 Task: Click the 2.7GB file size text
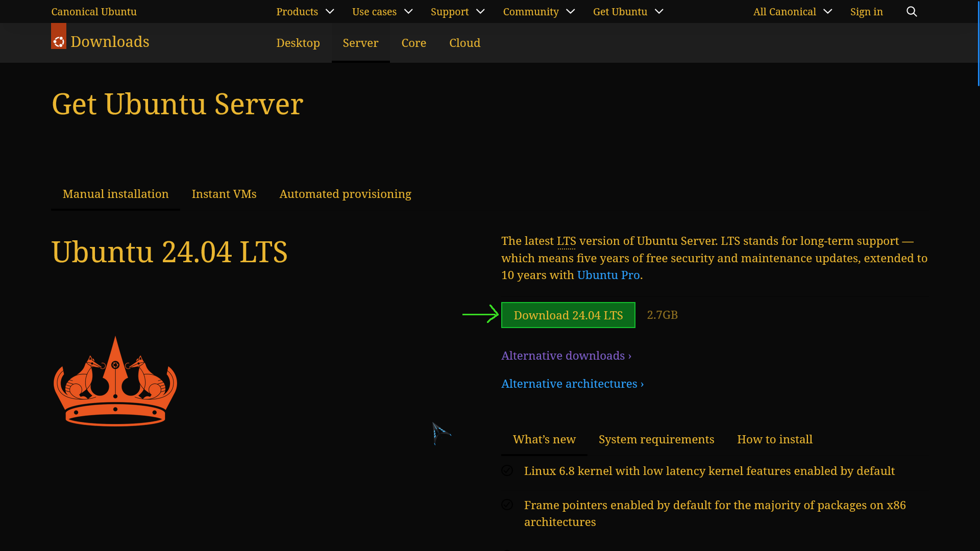click(662, 315)
